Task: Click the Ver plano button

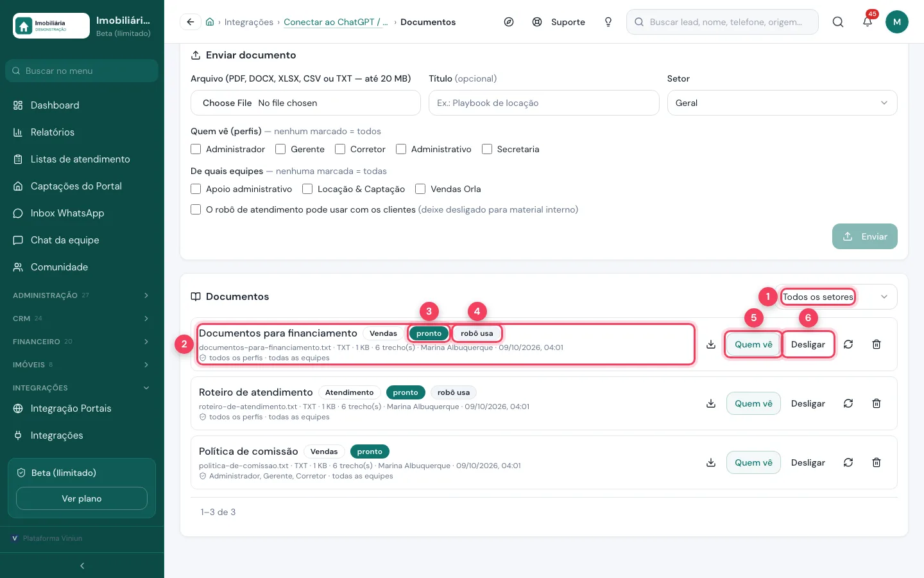Action: coord(82,498)
